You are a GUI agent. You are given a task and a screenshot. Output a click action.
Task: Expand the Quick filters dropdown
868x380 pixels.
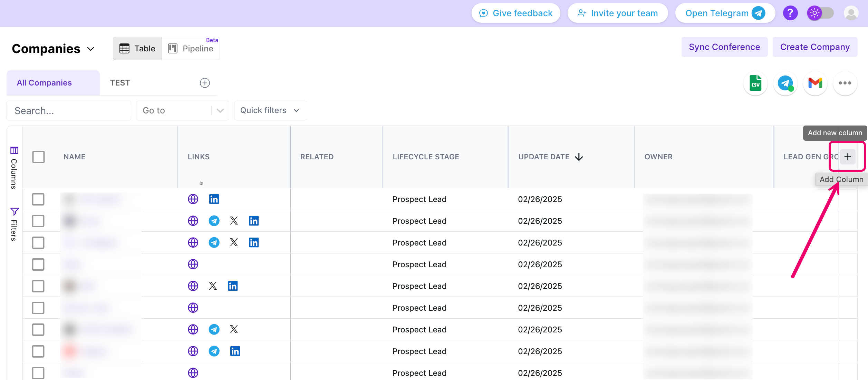pyautogui.click(x=270, y=110)
